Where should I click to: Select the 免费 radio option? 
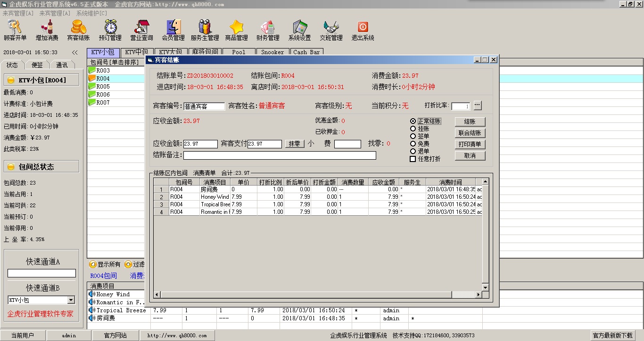pyautogui.click(x=413, y=144)
